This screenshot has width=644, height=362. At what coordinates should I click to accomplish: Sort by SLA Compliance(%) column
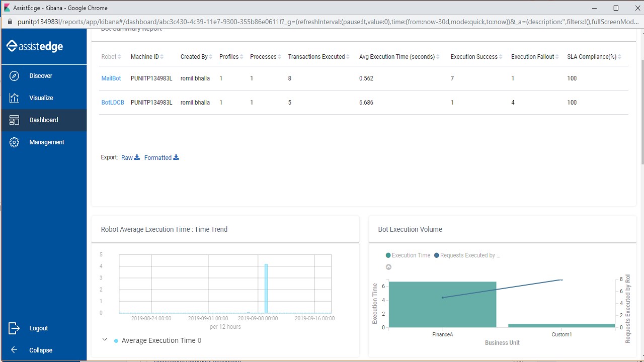(594, 57)
